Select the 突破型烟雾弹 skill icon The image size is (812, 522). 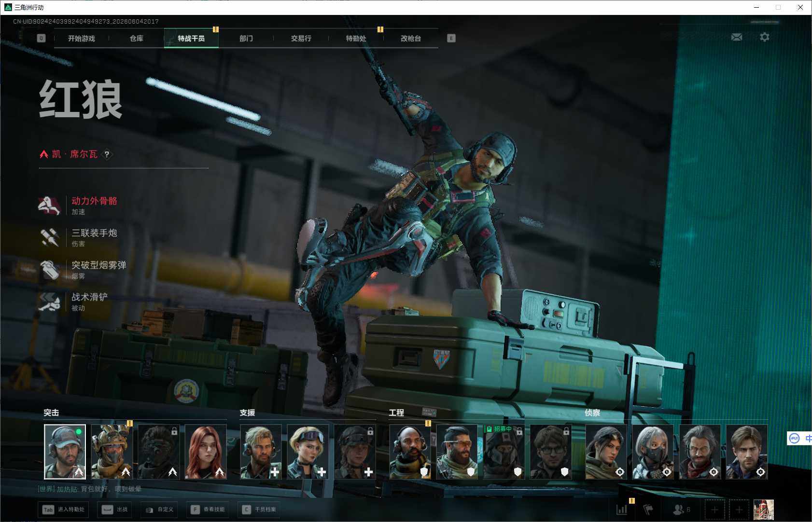click(x=49, y=270)
